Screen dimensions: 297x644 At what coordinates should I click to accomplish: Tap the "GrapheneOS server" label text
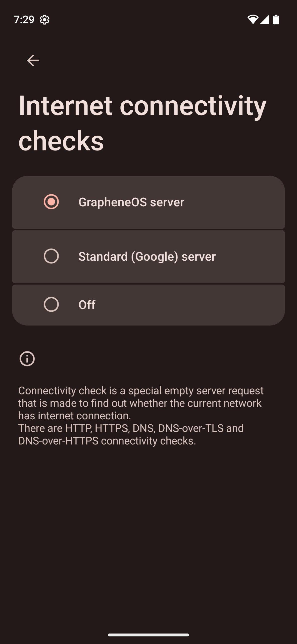[131, 202]
